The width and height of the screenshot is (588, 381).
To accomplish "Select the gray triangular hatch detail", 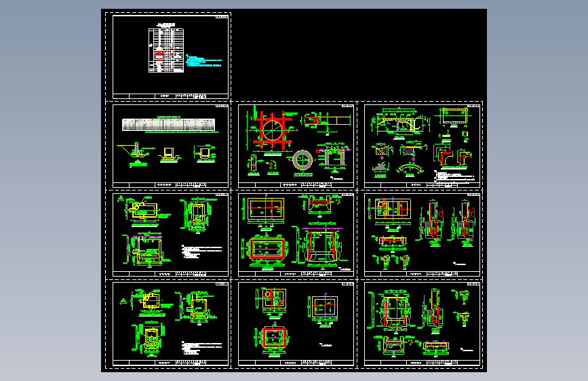I will (380, 167).
